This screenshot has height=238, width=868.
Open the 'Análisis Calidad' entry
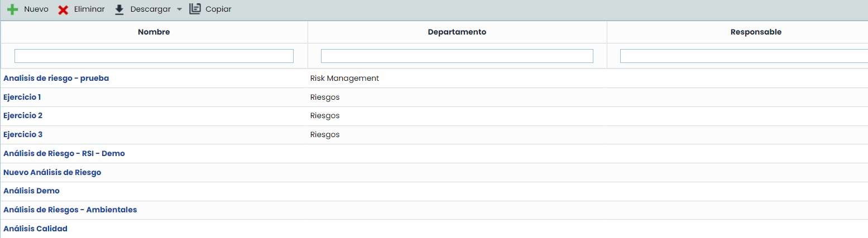point(35,229)
